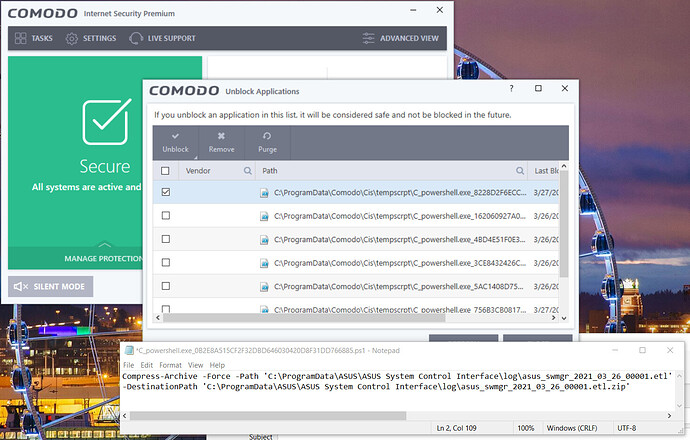Search the Vendor column
690x440 pixels.
tap(248, 171)
